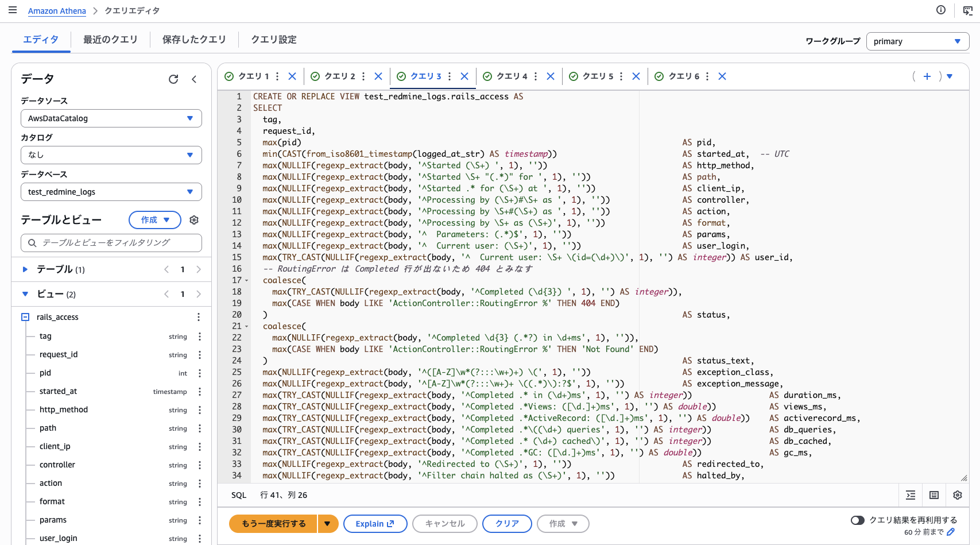The height and width of the screenshot is (545, 980).
Task: Click the もう一度実行する button
Action: point(273,524)
